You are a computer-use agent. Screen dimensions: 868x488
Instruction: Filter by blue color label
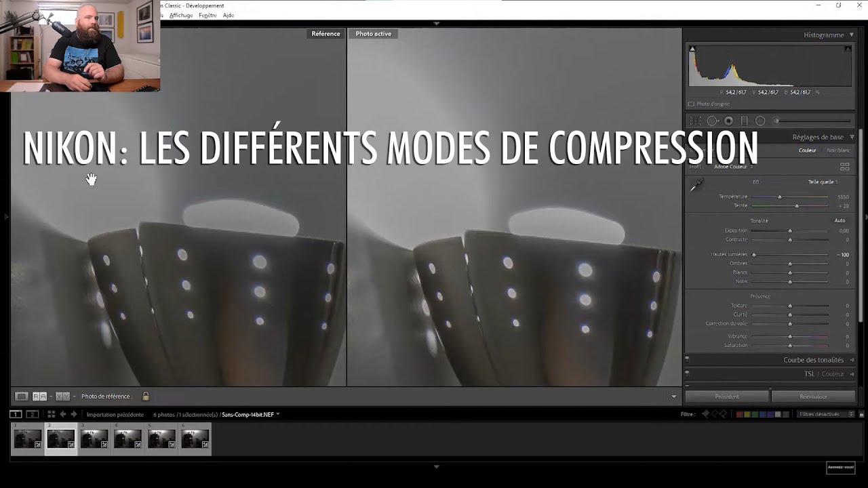pos(763,414)
